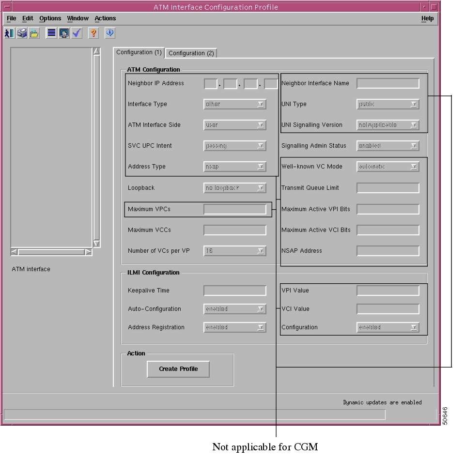
Task: Click the horizontal lines list toolbar icon
Action: tap(52, 33)
